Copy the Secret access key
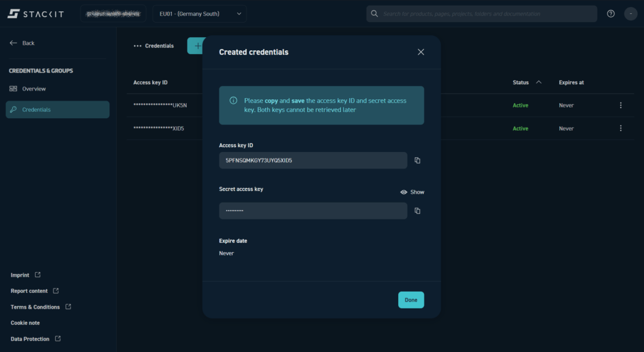Viewport: 644px width, 352px height. [417, 211]
